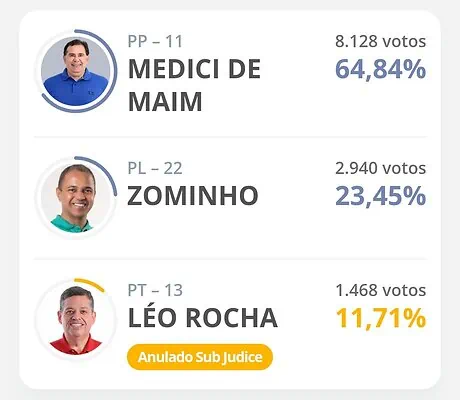The width and height of the screenshot is (460, 400).
Task: Select the ZOMINHO candidate name
Action: click(x=193, y=196)
